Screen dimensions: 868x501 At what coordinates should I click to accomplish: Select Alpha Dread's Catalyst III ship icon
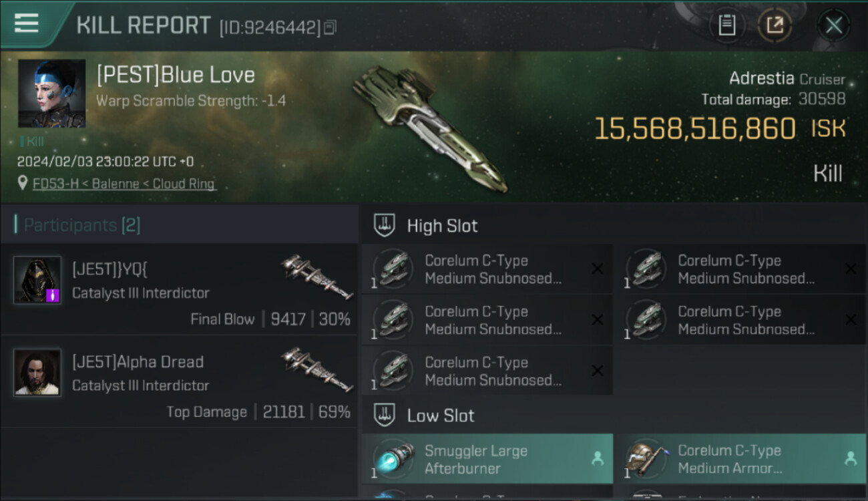pyautogui.click(x=317, y=369)
